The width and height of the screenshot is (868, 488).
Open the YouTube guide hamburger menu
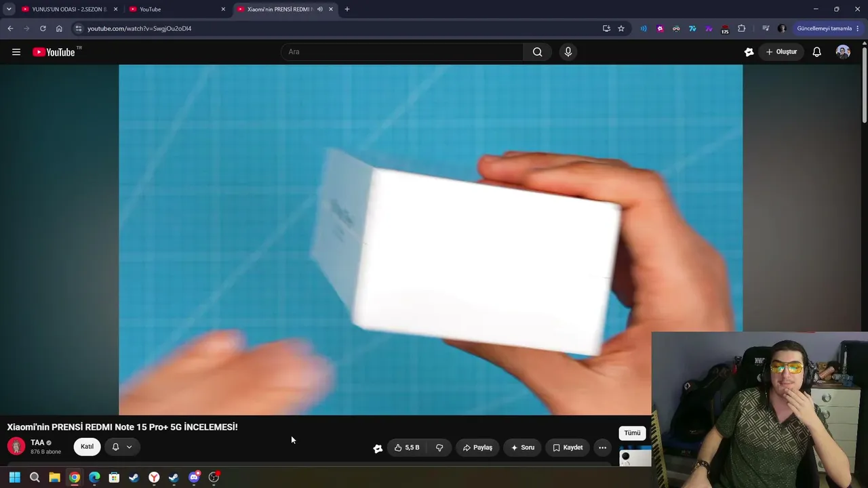click(16, 52)
